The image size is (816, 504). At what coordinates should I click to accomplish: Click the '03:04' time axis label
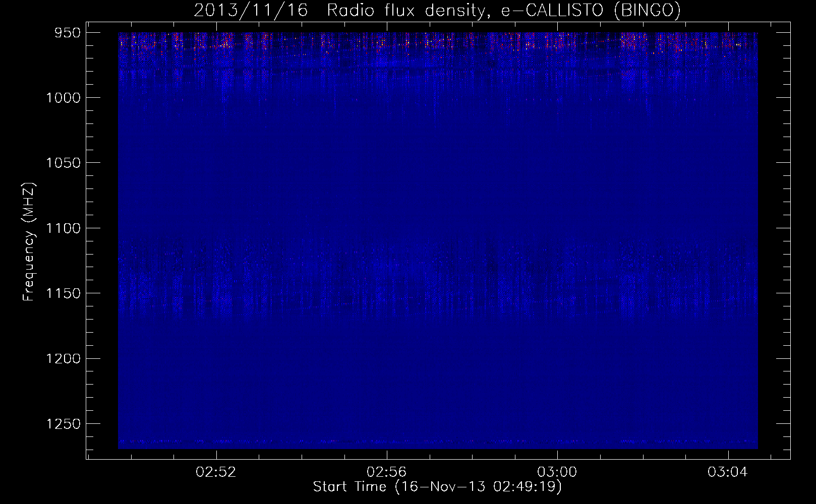[x=728, y=472]
